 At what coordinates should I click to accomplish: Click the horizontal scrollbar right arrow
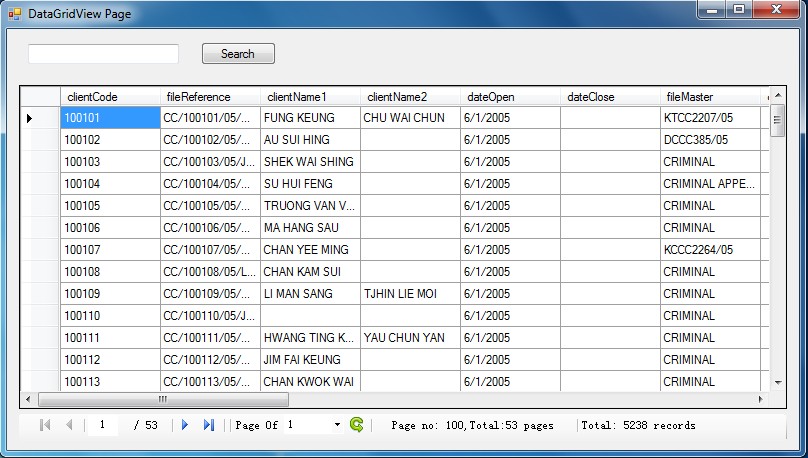click(x=760, y=400)
